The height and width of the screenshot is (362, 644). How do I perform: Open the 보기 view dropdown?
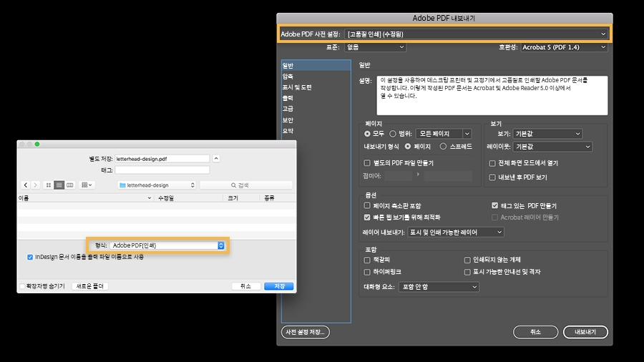(547, 134)
